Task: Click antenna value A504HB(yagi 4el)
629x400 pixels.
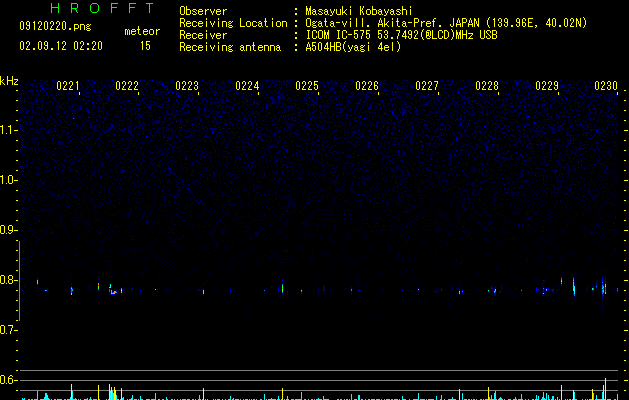Action: (353, 47)
